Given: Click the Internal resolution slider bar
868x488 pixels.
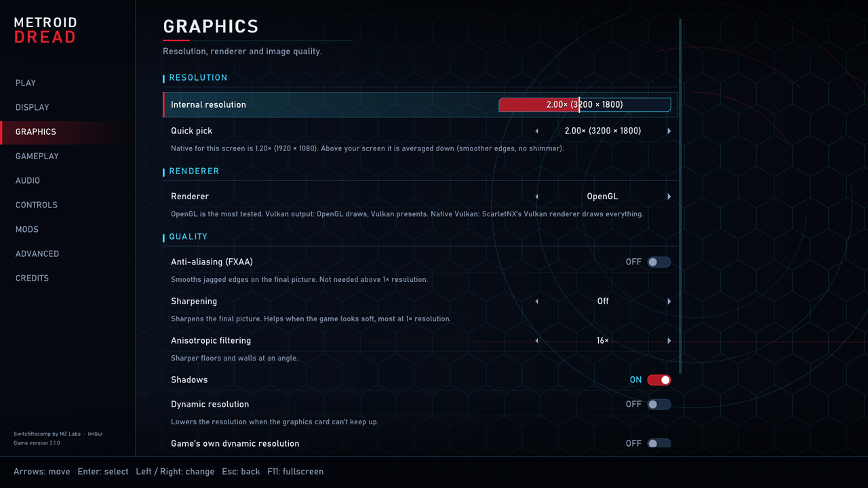Looking at the screenshot, I should point(585,104).
